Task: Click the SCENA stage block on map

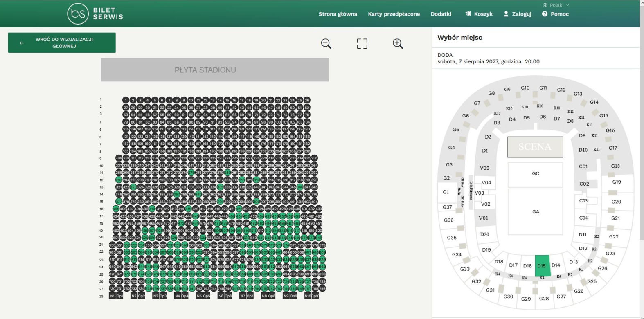Action: 535,147
